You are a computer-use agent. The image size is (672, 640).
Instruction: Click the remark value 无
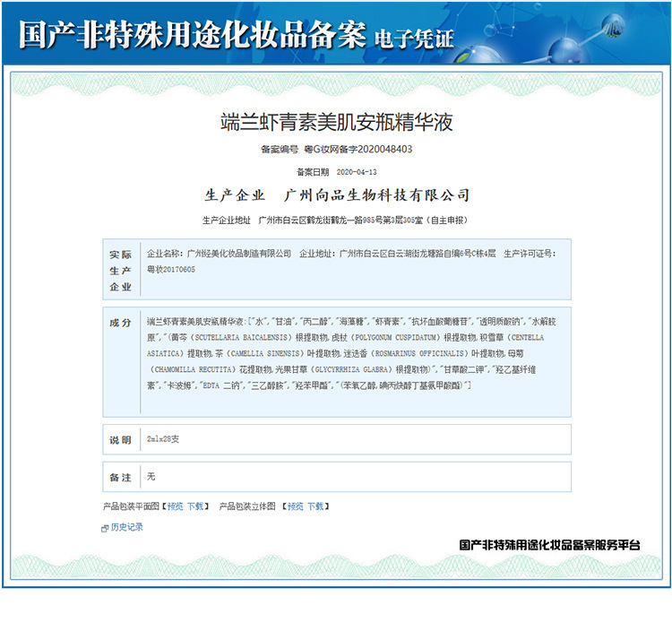tap(151, 476)
